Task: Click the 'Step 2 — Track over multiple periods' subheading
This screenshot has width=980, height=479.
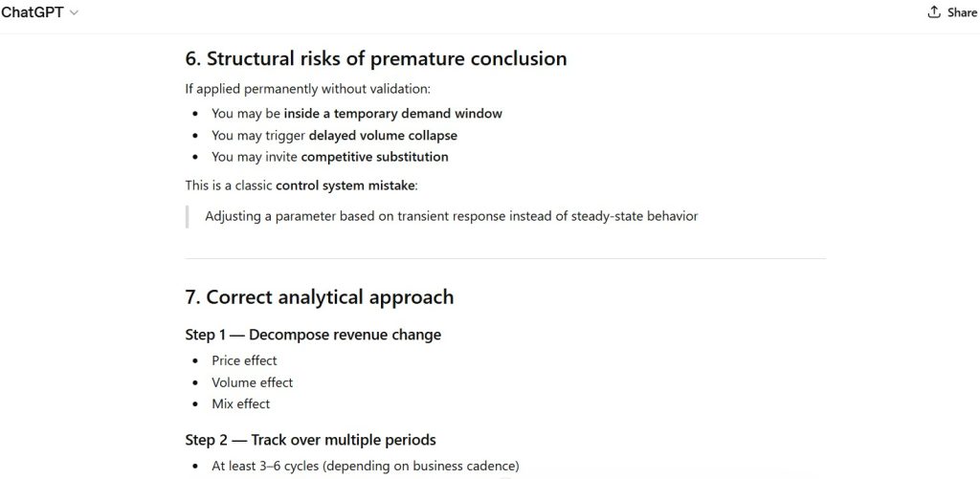Action: [310, 440]
